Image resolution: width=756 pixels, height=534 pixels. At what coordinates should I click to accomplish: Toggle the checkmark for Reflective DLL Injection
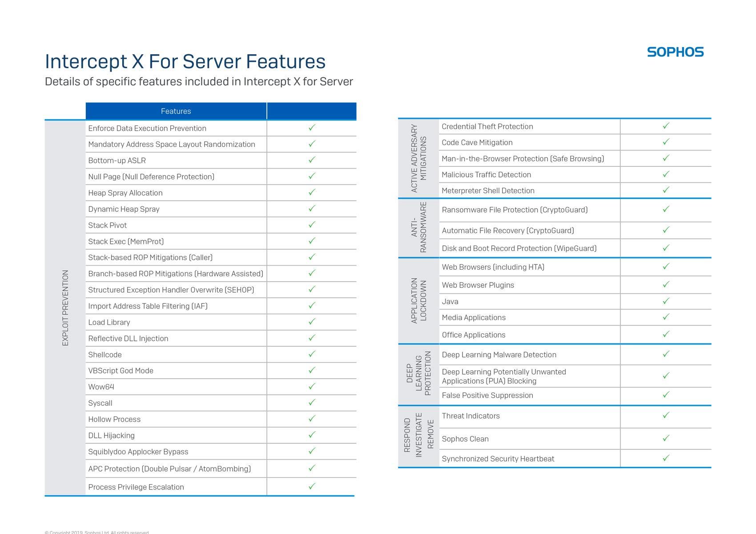click(x=311, y=338)
